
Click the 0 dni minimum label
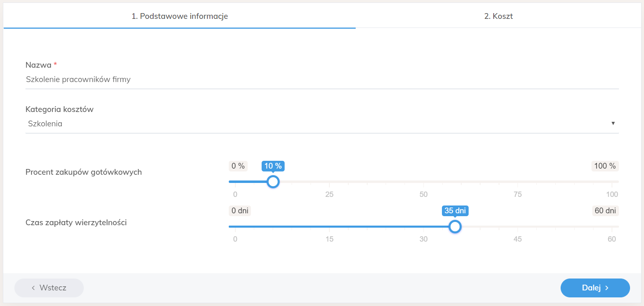tap(240, 211)
